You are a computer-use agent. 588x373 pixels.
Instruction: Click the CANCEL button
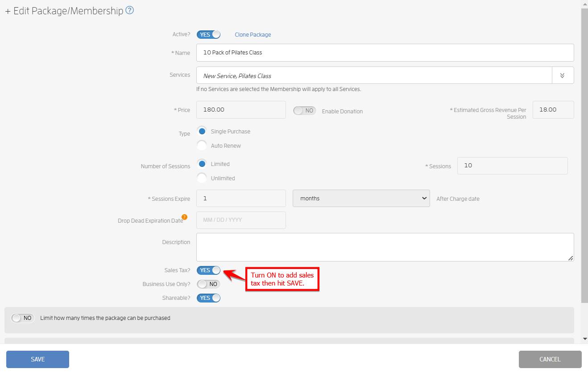[x=550, y=359]
